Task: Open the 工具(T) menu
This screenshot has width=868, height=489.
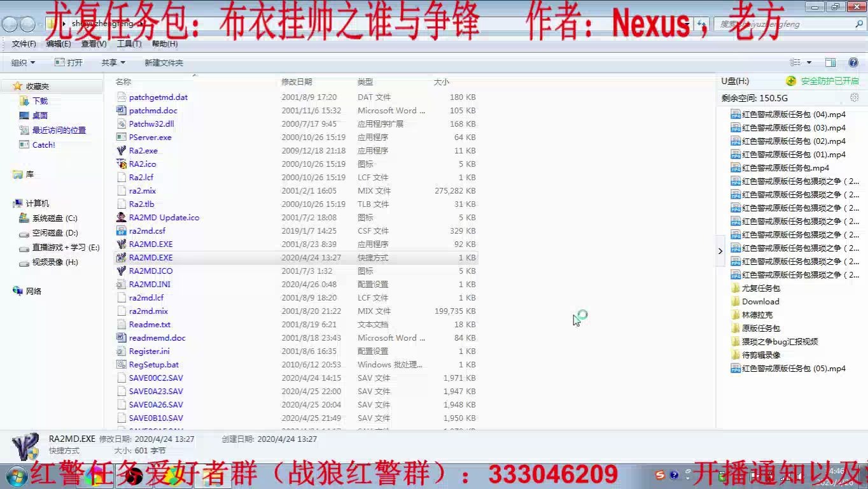Action: click(x=129, y=44)
